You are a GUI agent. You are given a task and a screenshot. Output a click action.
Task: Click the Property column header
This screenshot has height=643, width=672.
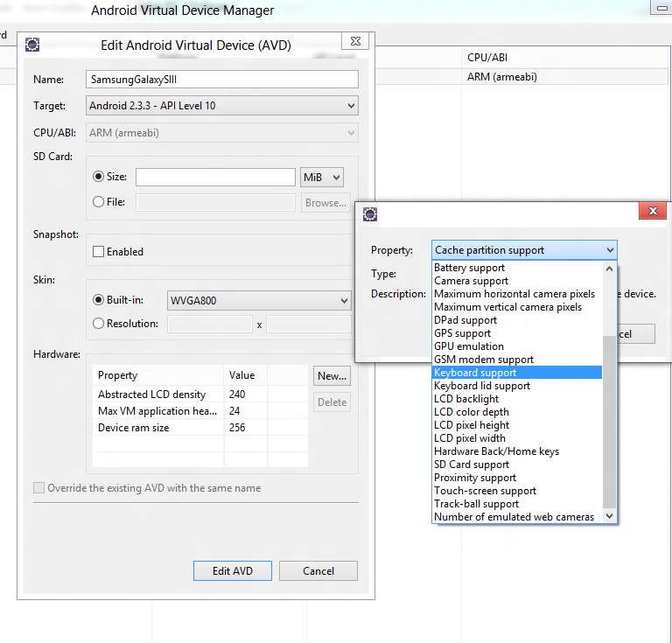[x=158, y=375]
